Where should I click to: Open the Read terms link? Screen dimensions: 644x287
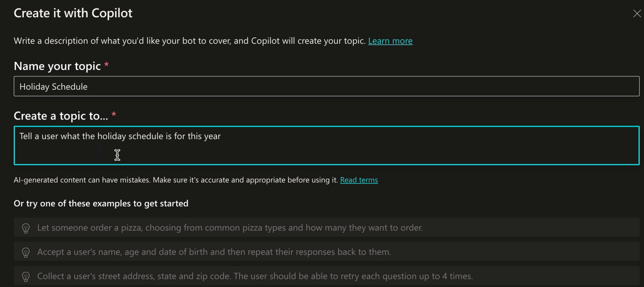coord(359,180)
